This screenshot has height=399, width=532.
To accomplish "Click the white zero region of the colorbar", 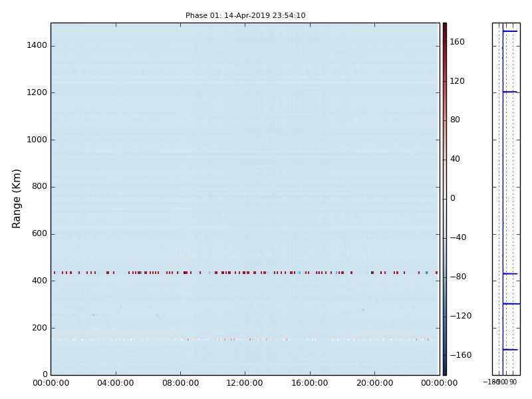I will (445, 198).
